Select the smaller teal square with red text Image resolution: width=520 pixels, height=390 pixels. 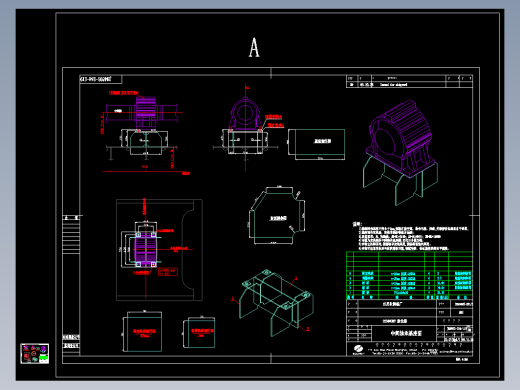[x=199, y=332]
